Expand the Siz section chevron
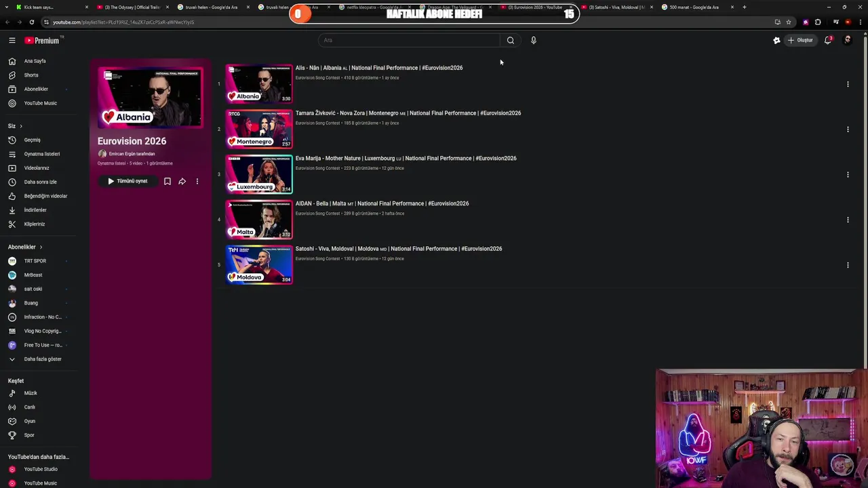The width and height of the screenshot is (868, 488). coord(20,126)
